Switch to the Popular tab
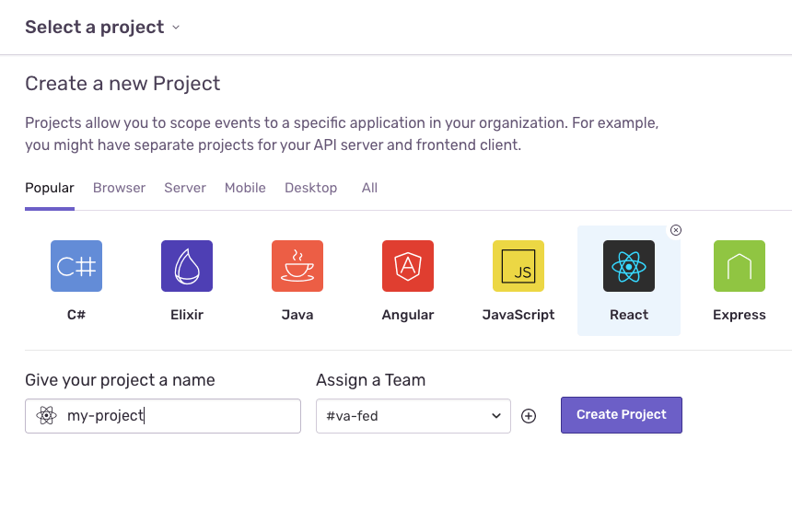 (x=50, y=188)
